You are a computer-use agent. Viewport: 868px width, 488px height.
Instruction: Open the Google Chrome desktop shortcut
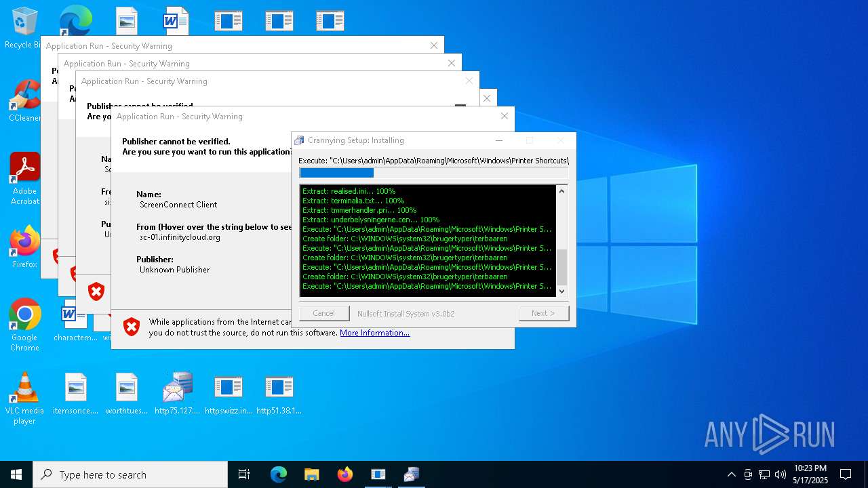click(x=24, y=325)
